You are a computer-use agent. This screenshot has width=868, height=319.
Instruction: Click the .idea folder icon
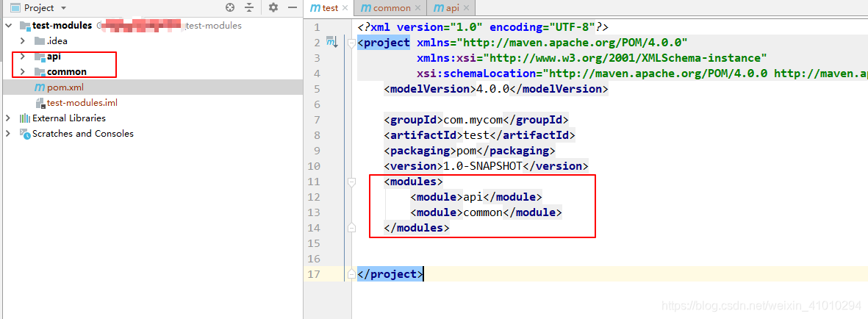point(39,41)
